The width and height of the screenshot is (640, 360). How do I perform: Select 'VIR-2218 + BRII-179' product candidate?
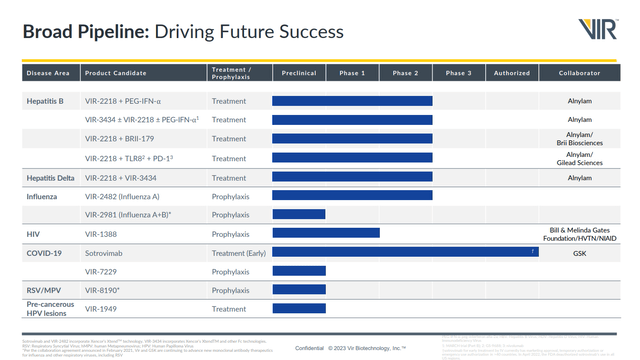pos(119,139)
